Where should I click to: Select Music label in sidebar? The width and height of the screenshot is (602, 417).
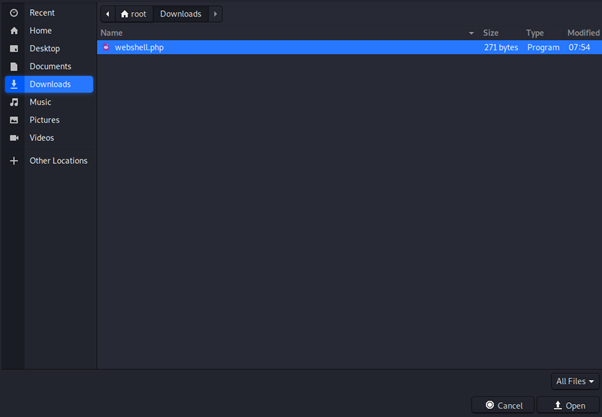tap(40, 102)
